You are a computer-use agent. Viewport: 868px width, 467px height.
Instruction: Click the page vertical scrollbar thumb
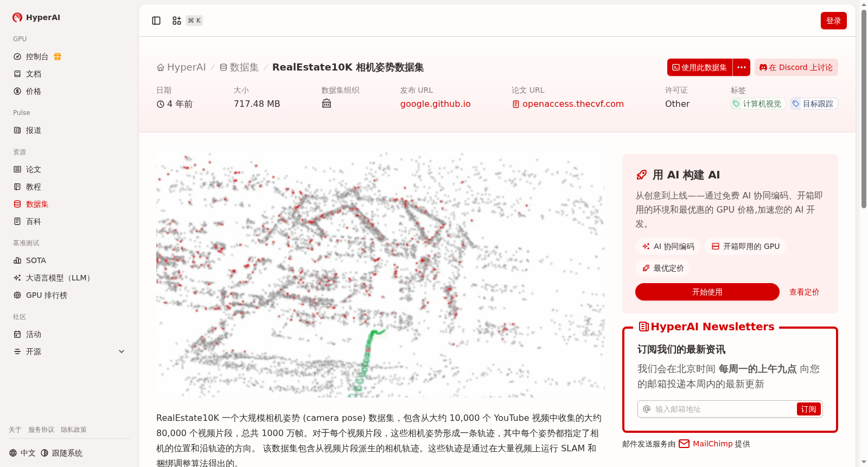click(x=864, y=108)
